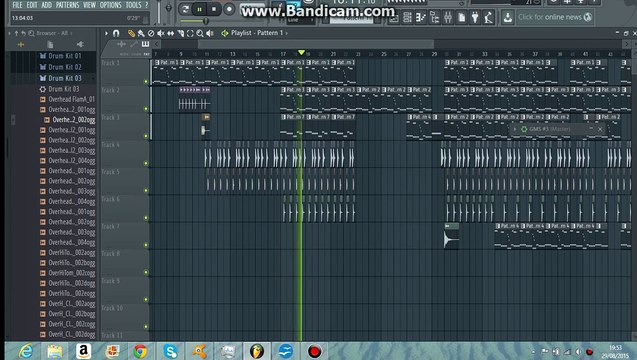Open the VIEW menu

(x=89, y=5)
